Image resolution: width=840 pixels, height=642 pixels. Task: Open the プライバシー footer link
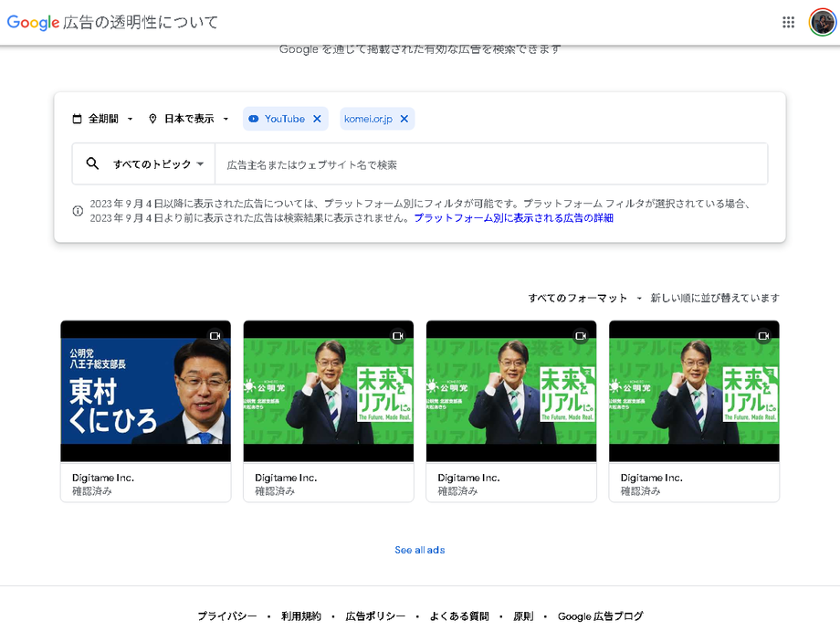(x=227, y=616)
